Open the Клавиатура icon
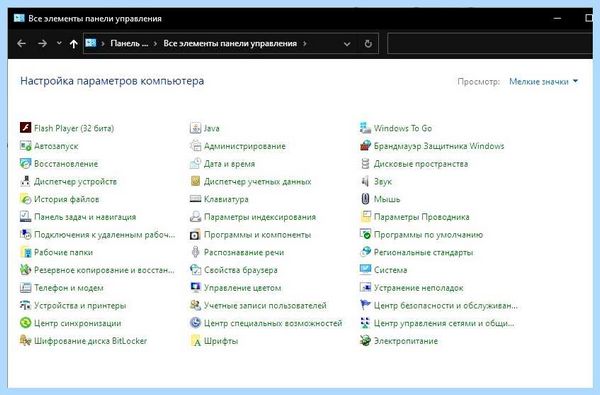The width and height of the screenshot is (600, 395). click(x=195, y=199)
